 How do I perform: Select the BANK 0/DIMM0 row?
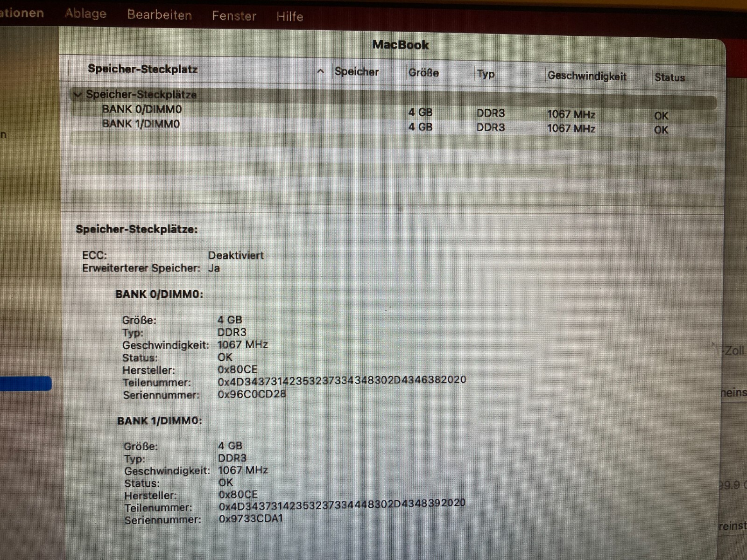tap(393, 112)
